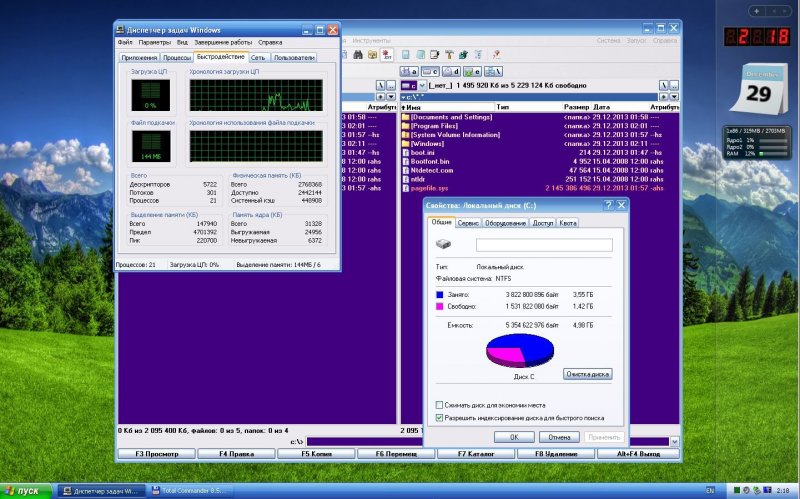The height and width of the screenshot is (499, 800).
Task: Click the F8 Удаление button
Action: coord(556,454)
